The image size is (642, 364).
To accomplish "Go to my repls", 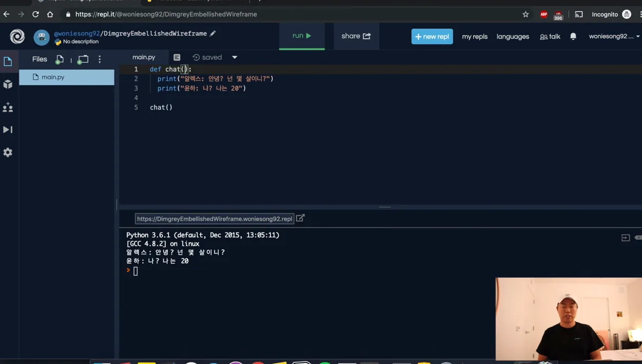I will click(475, 36).
